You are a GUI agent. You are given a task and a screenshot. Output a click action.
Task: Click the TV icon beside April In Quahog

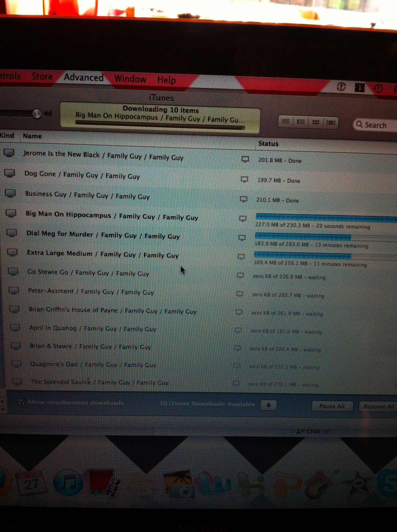pos(15,328)
